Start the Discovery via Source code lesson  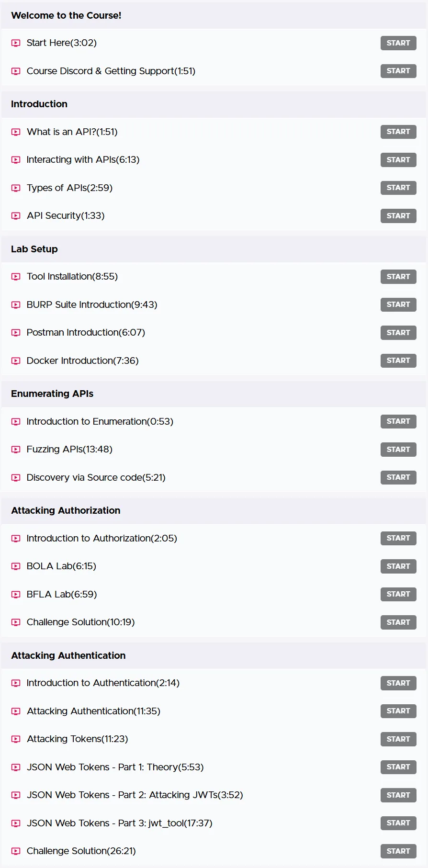pyautogui.click(x=398, y=477)
